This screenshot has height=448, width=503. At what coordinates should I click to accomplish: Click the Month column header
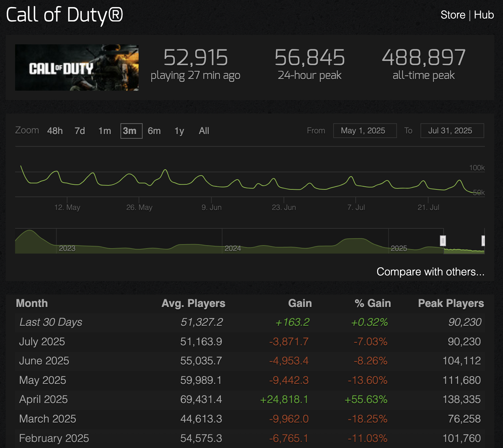[32, 303]
